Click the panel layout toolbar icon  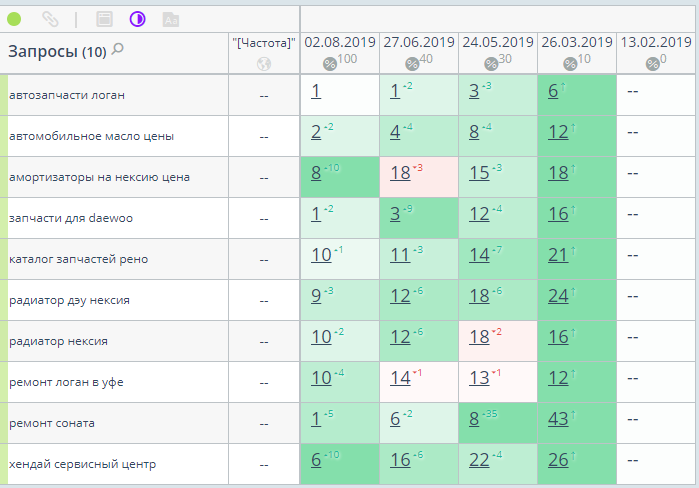point(104,19)
